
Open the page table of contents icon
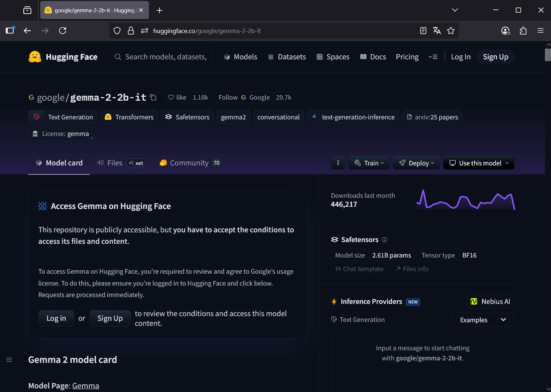(x=9, y=360)
